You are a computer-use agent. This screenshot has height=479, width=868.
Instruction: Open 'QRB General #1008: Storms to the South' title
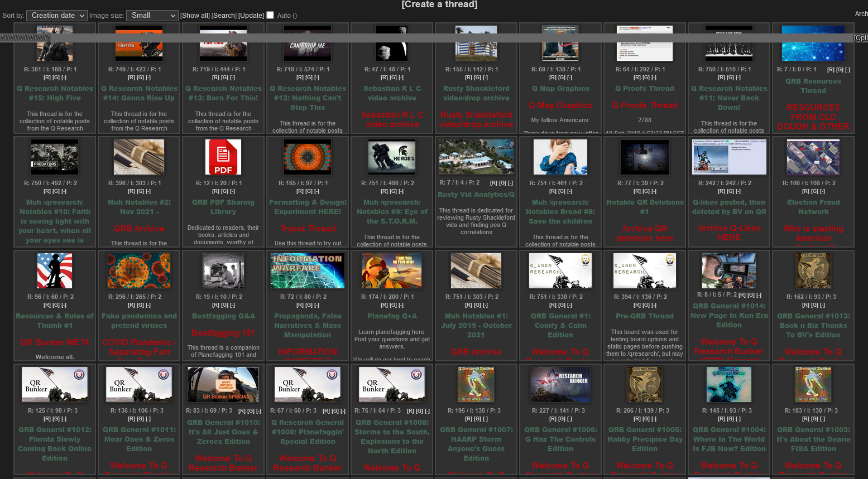[x=392, y=437]
